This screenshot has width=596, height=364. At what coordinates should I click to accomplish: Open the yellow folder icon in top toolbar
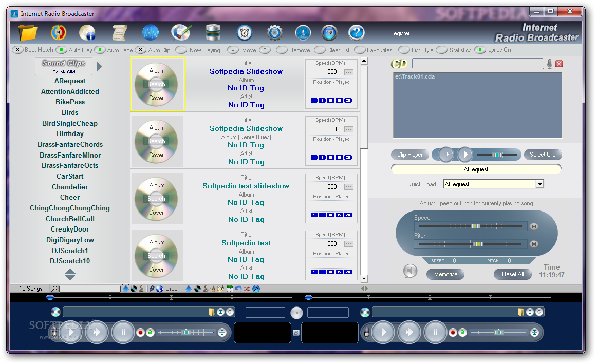tap(28, 33)
